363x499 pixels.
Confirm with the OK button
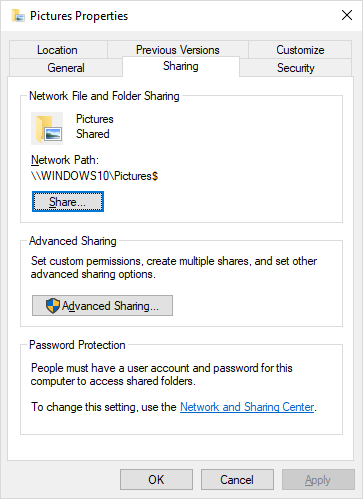[x=156, y=480]
